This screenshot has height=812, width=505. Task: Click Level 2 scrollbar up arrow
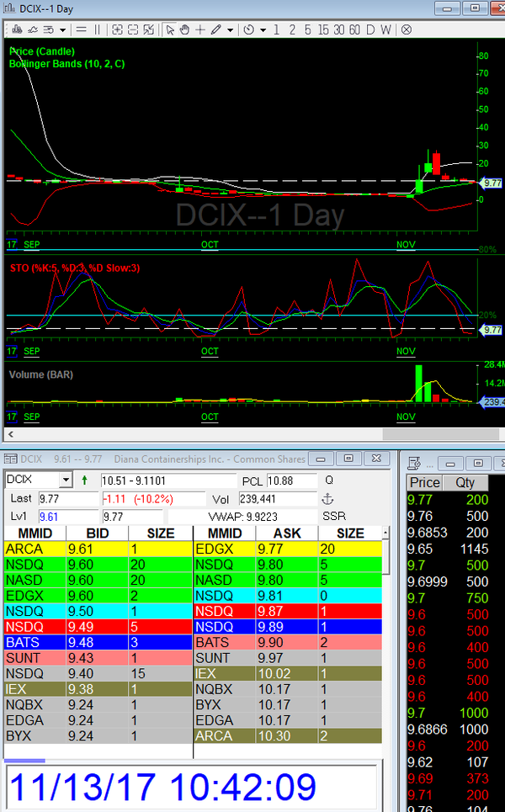385,533
